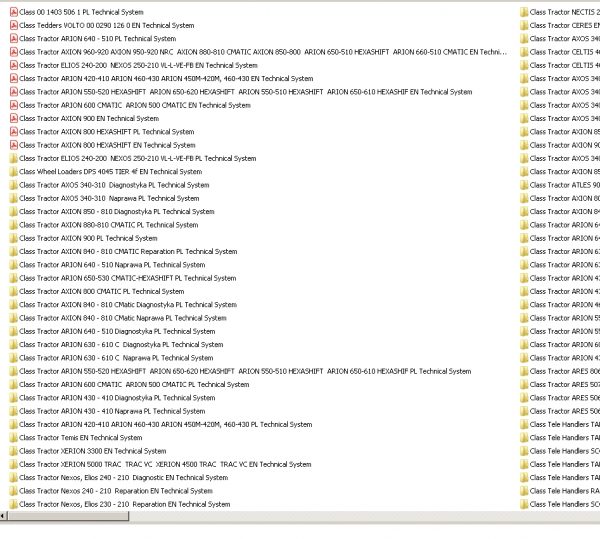Click folder icon of AXION 800 CMATIC PL
Image resolution: width=600 pixels, height=539 pixels.
point(13,291)
